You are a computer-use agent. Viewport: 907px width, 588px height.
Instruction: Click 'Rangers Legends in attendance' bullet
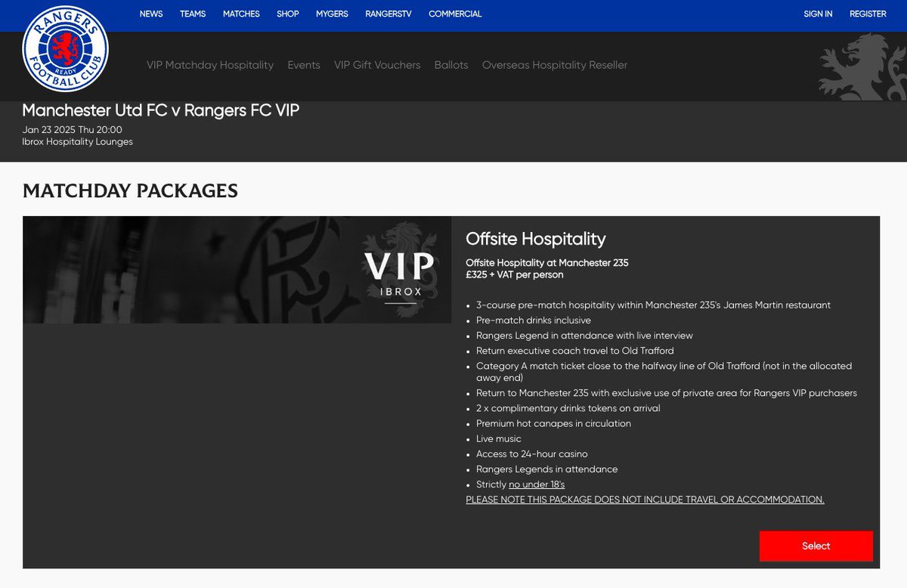tap(547, 469)
